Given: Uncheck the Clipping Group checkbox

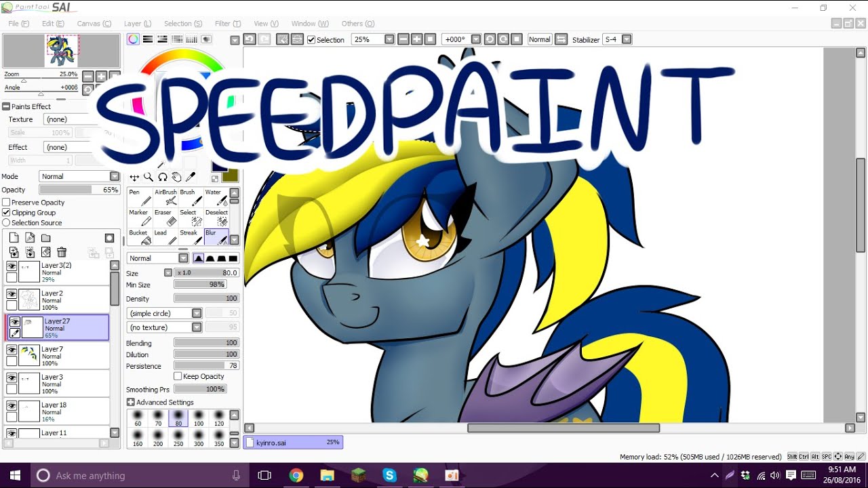Looking at the screenshot, I should [x=6, y=213].
